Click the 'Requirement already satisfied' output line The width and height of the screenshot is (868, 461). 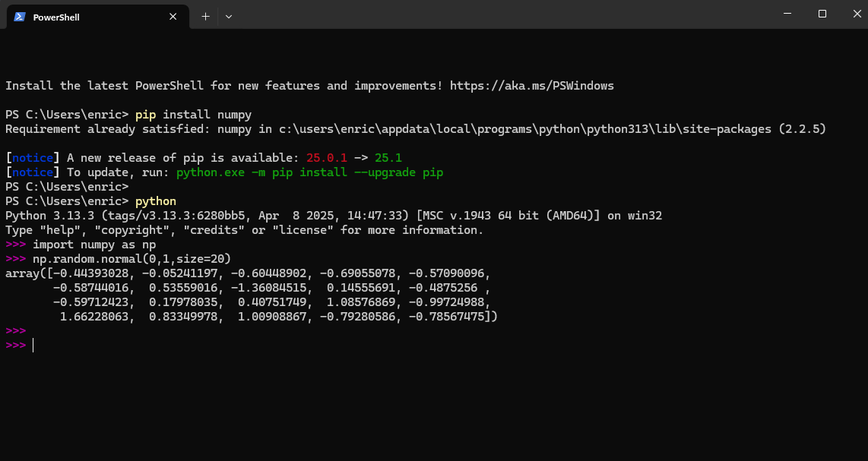coord(415,129)
